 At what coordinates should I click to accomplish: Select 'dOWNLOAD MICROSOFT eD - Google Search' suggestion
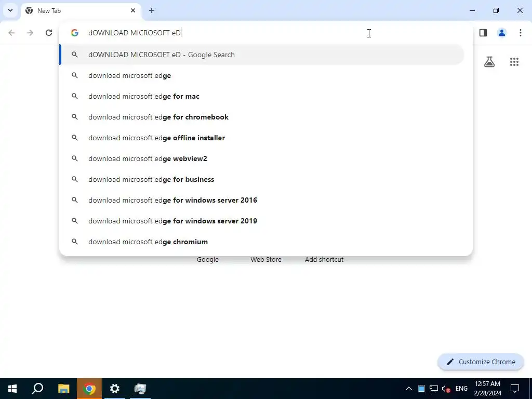click(x=262, y=55)
